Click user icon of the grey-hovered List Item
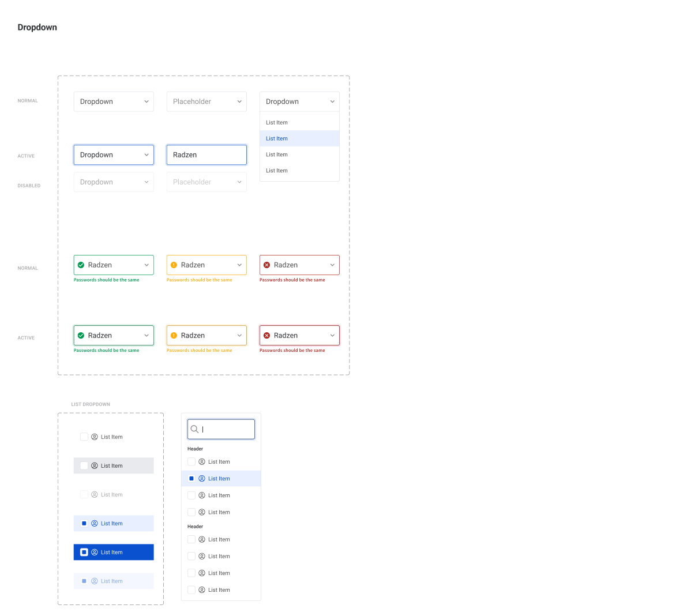 click(95, 465)
